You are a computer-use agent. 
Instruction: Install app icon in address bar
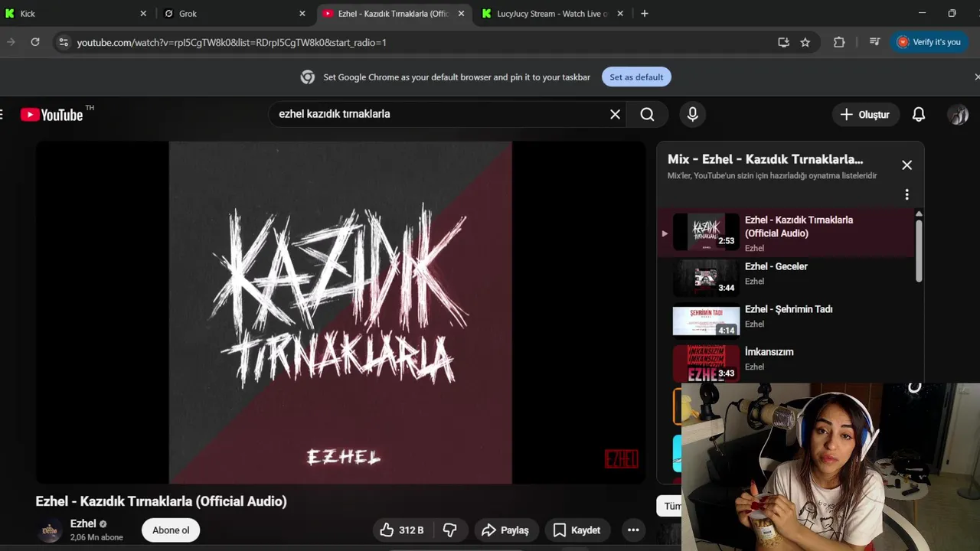(x=783, y=42)
